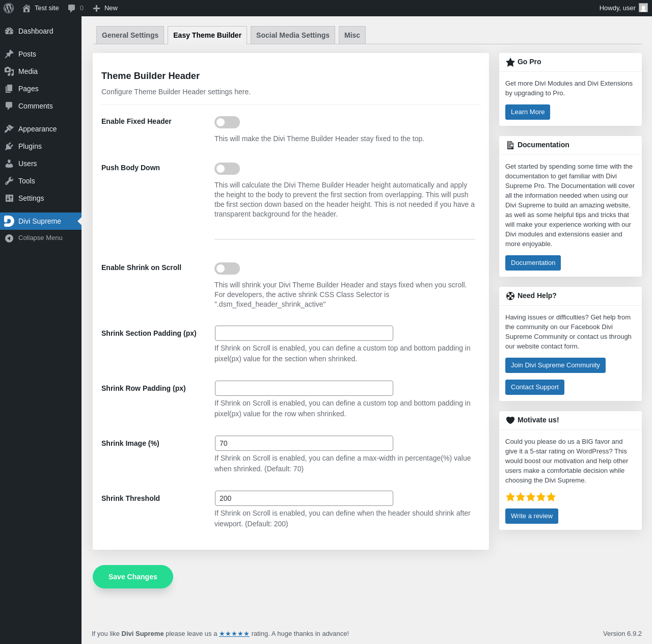This screenshot has width=652, height=644.
Task: Click the Tools wrench icon
Action: pyautogui.click(x=9, y=181)
